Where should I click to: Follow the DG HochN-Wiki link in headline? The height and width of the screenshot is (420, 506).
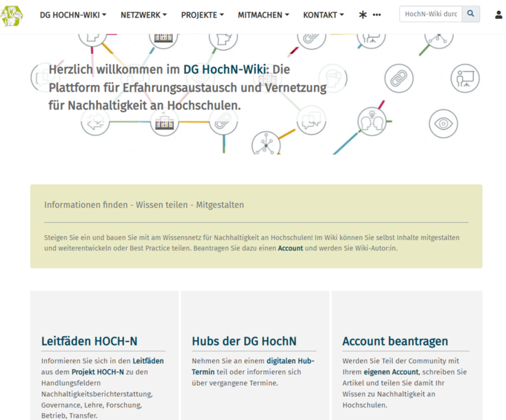pyautogui.click(x=225, y=69)
